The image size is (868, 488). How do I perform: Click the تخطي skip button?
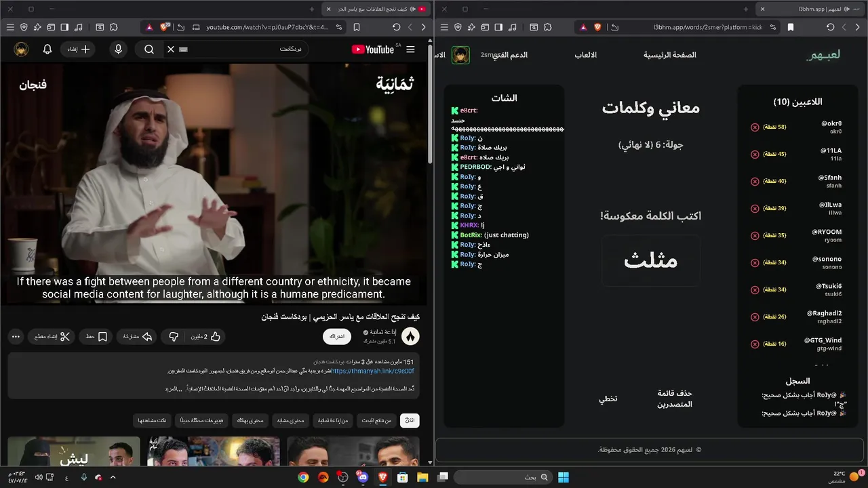coord(608,399)
